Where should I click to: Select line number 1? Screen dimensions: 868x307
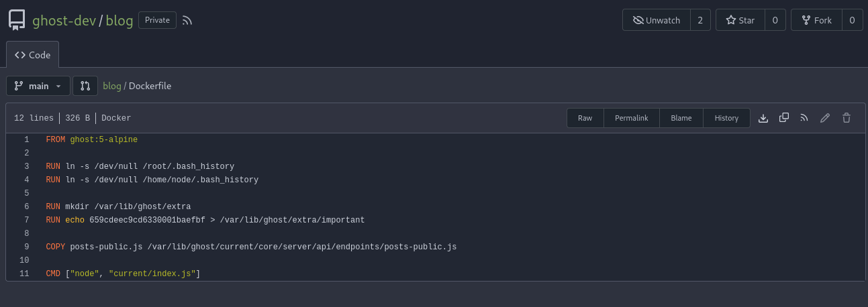click(27, 139)
